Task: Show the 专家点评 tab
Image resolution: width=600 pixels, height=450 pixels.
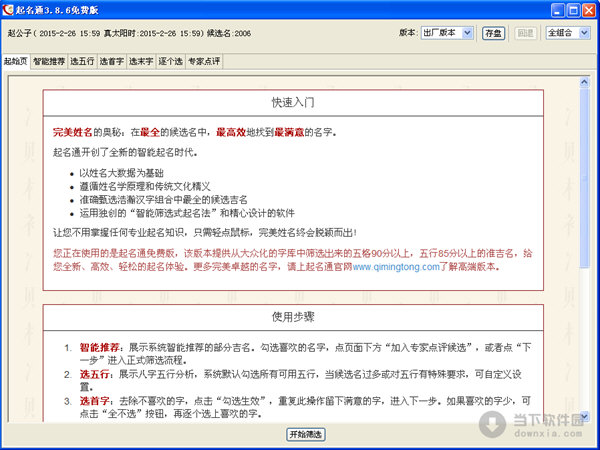Action: click(x=204, y=61)
